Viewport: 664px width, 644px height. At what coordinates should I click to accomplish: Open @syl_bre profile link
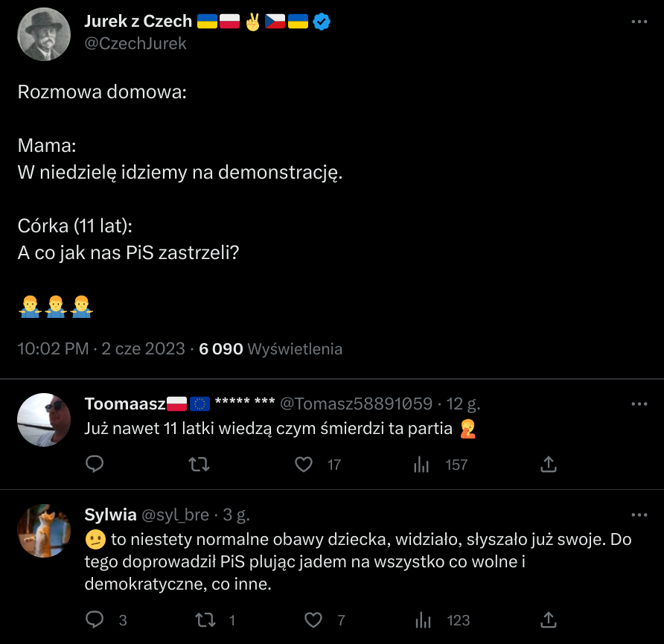point(176,514)
